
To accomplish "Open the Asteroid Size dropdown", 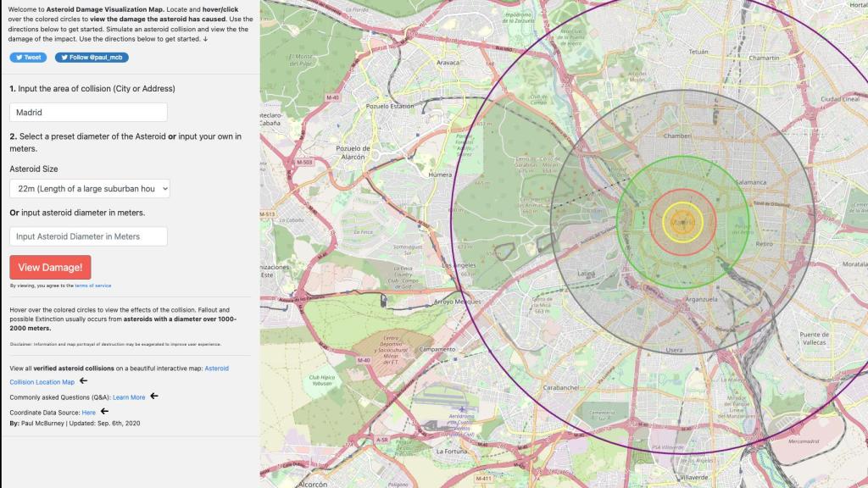I will tap(90, 188).
